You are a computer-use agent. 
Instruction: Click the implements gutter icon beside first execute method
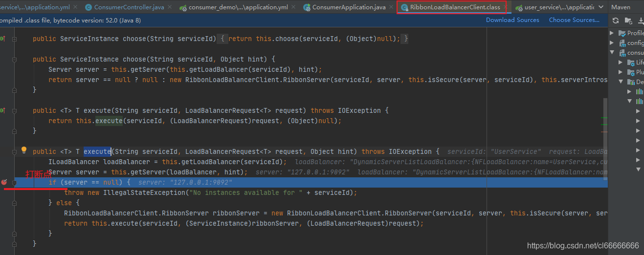click(2, 110)
